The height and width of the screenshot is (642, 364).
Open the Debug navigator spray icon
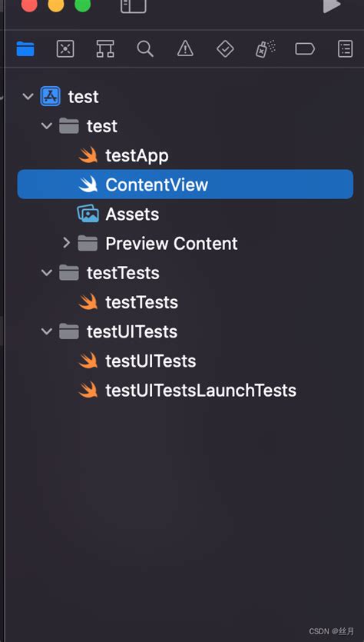266,49
